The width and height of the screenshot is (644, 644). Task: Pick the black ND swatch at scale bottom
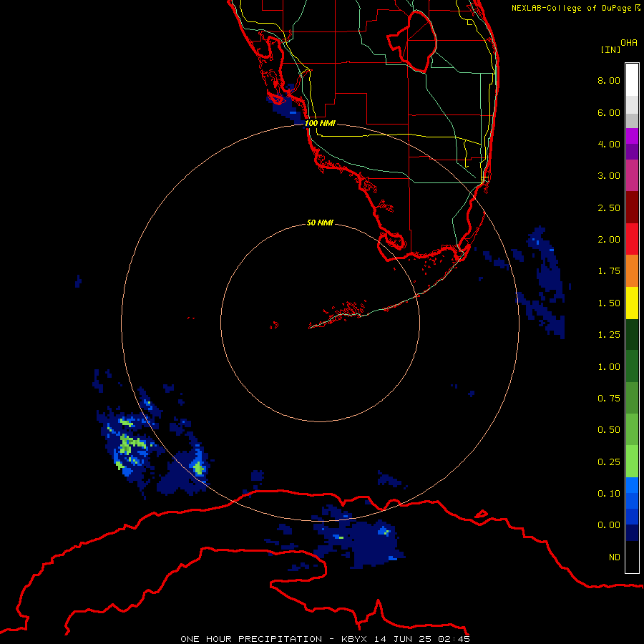[x=632, y=557]
